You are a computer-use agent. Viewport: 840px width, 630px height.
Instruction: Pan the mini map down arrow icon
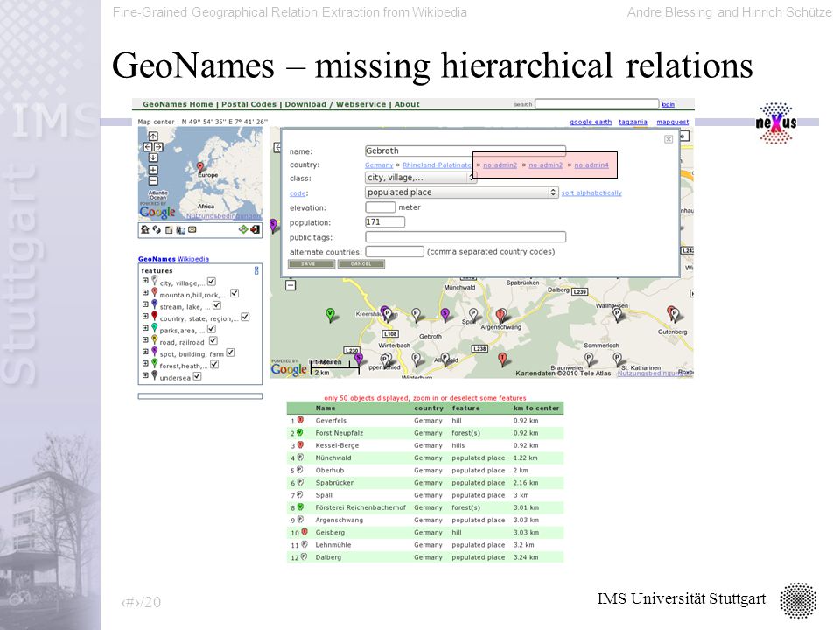click(153, 157)
